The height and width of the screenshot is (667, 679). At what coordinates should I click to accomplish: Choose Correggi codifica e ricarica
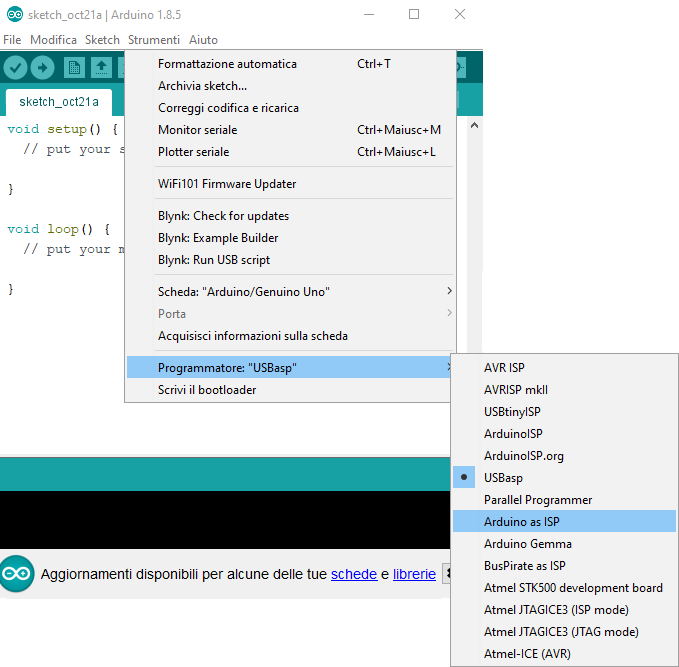point(290,108)
